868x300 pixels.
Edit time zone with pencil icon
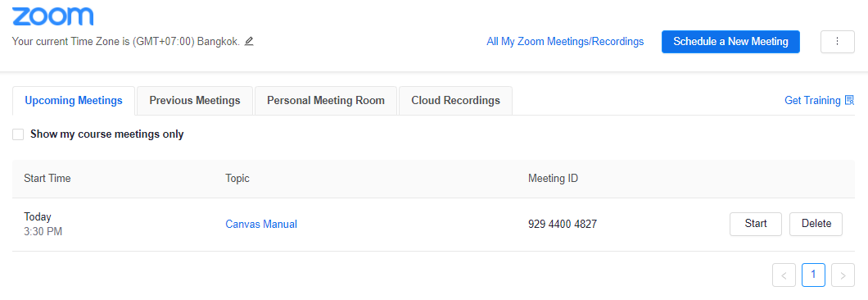coord(249,41)
